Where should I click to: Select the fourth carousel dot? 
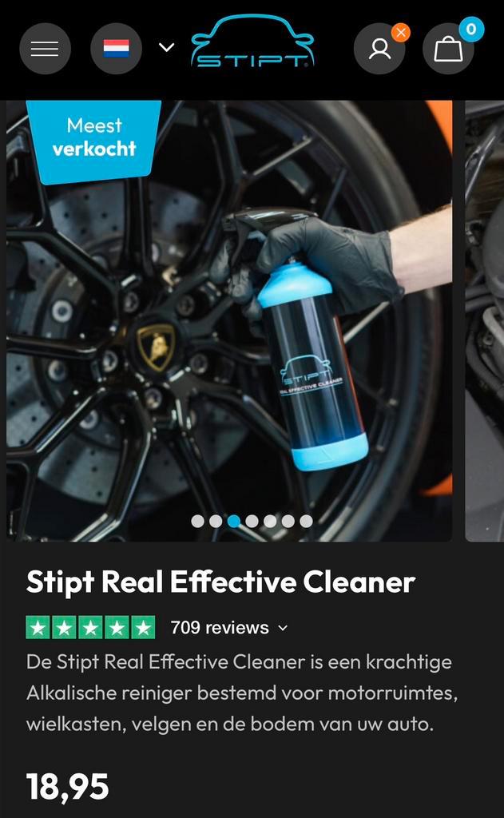pyautogui.click(x=252, y=521)
